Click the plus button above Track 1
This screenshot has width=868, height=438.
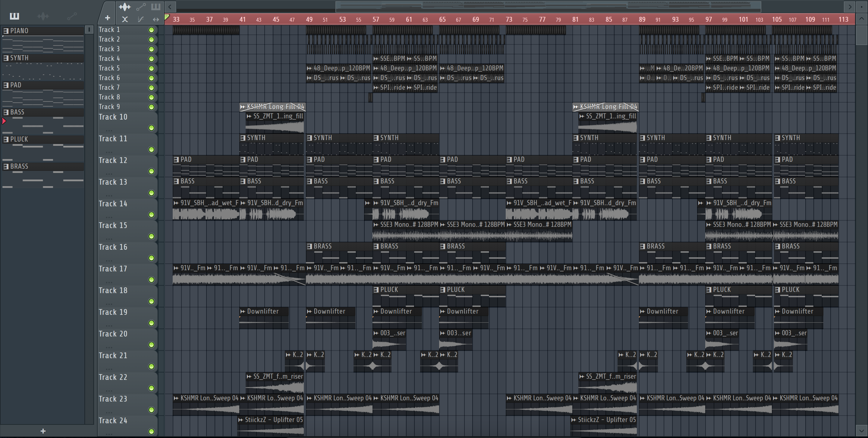108,18
